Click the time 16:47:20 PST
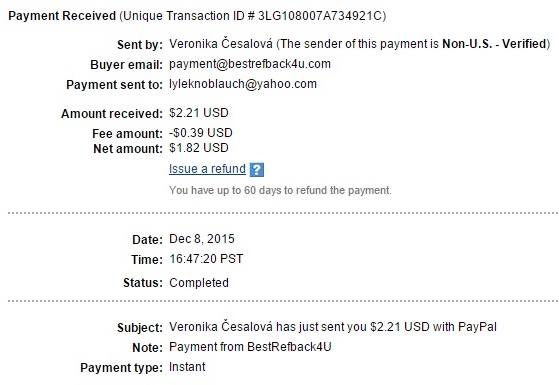 [206, 258]
